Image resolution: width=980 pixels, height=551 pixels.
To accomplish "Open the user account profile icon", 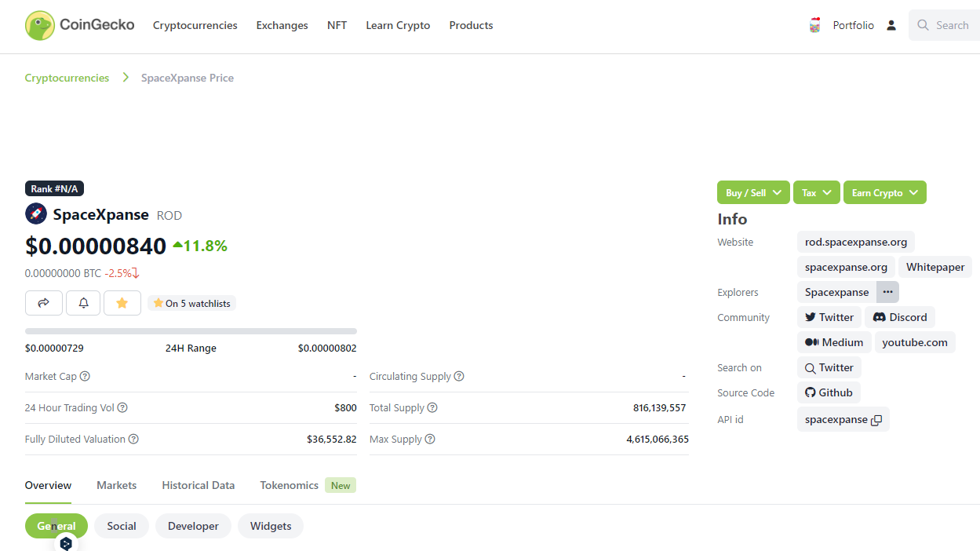I will tap(891, 25).
